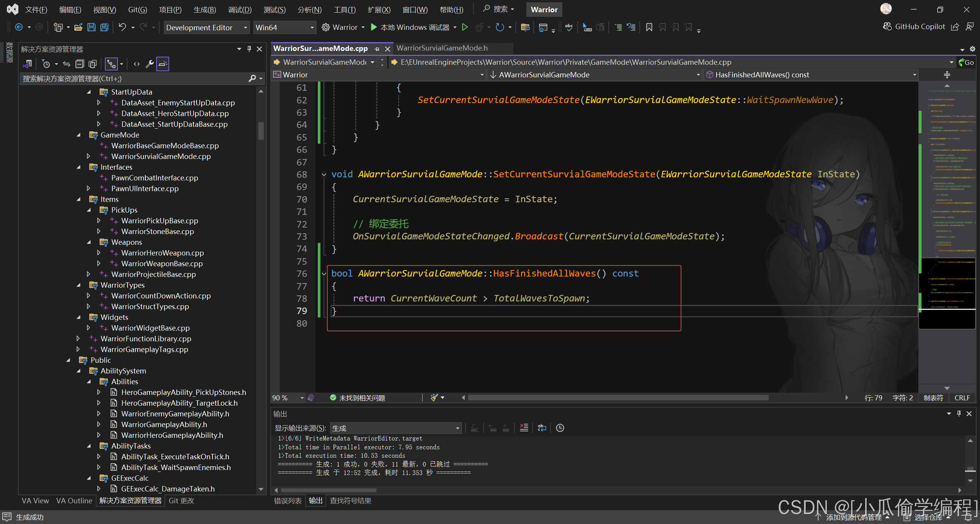
Task: Expand the WarriorFunctionLibrary.cpp tree node
Action: click(x=78, y=339)
